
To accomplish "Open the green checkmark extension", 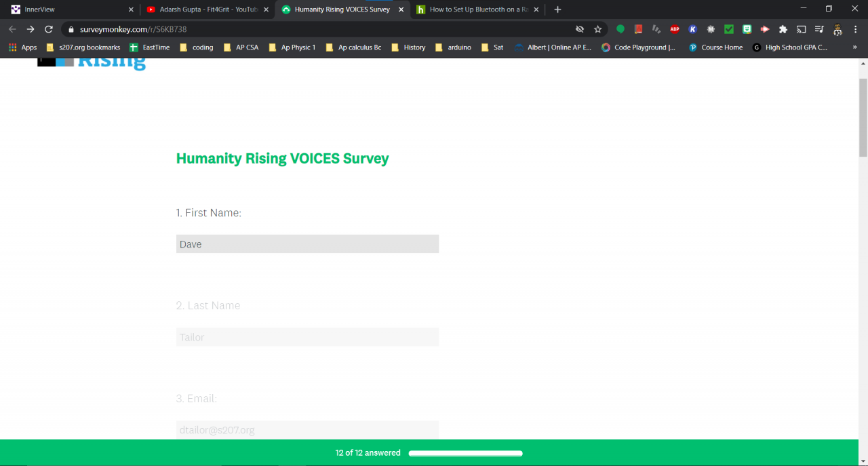I will coord(729,29).
